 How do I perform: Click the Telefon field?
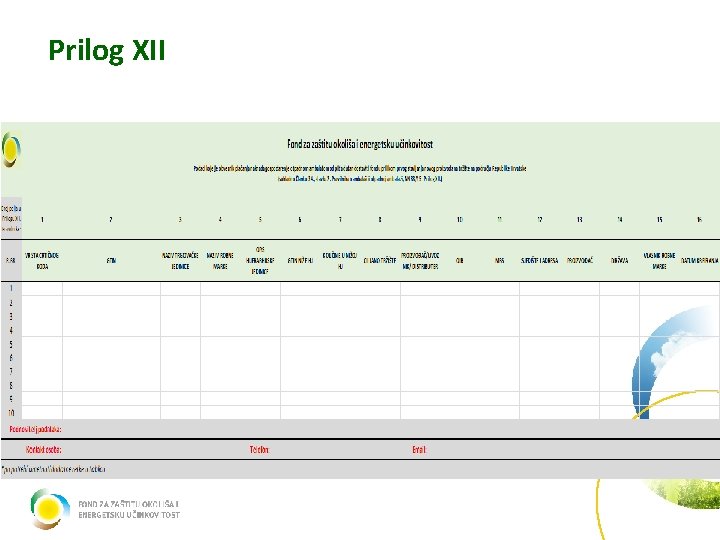259,450
